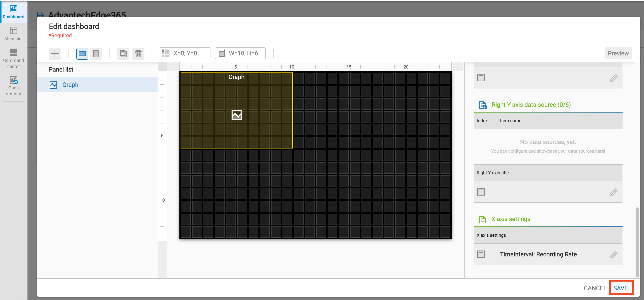Image resolution: width=644 pixels, height=300 pixels.
Task: Open Command center in sidebar
Action: point(14,58)
